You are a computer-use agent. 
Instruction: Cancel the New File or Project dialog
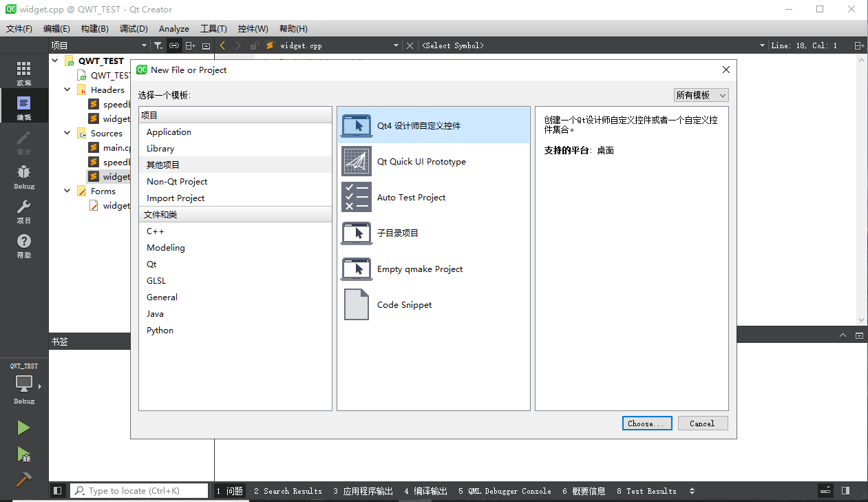(x=702, y=423)
